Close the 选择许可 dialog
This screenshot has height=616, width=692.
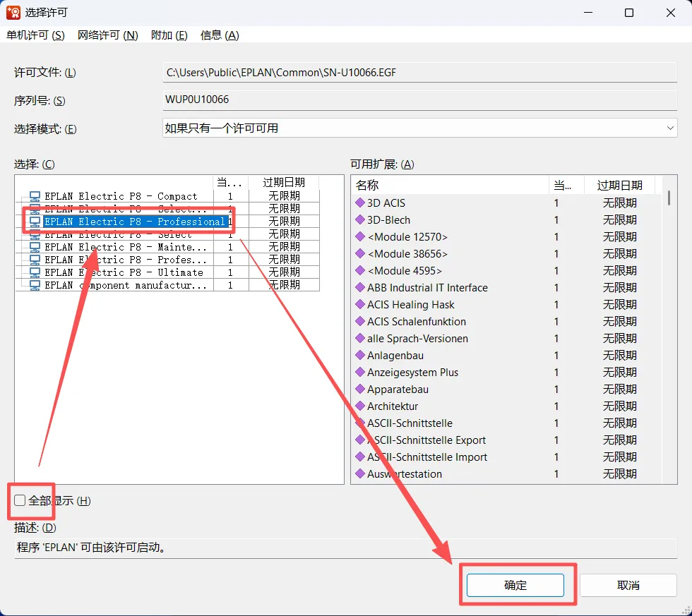tap(670, 13)
